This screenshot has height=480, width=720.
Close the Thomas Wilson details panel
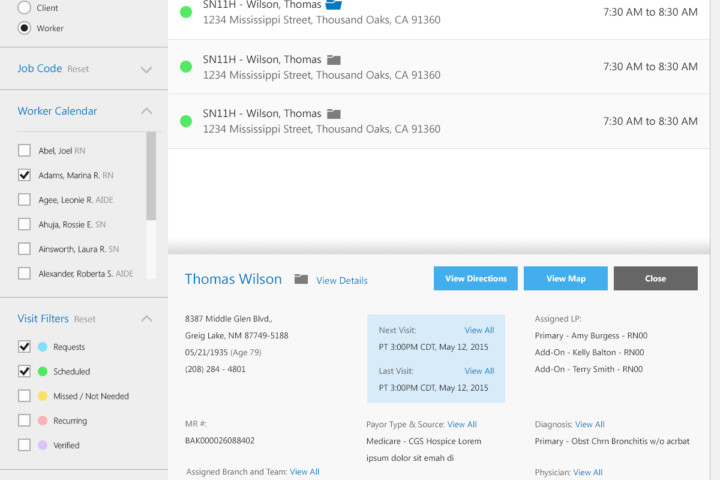[655, 278]
